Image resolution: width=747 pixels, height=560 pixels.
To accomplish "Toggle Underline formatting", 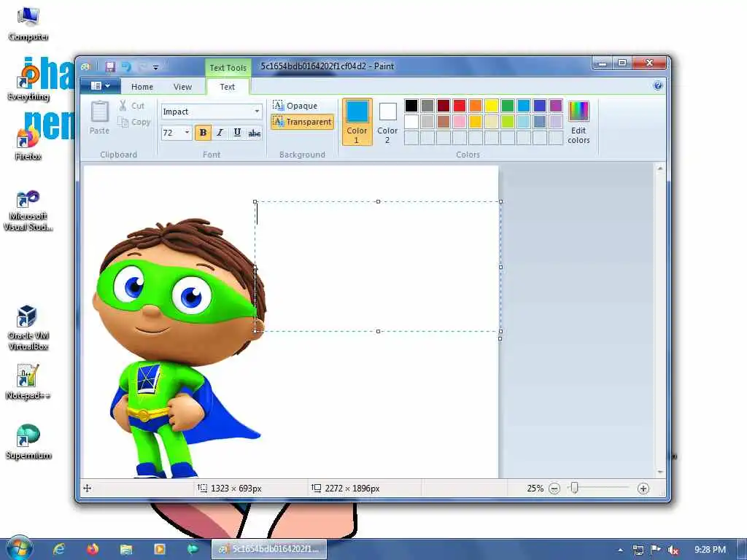I will [x=237, y=133].
